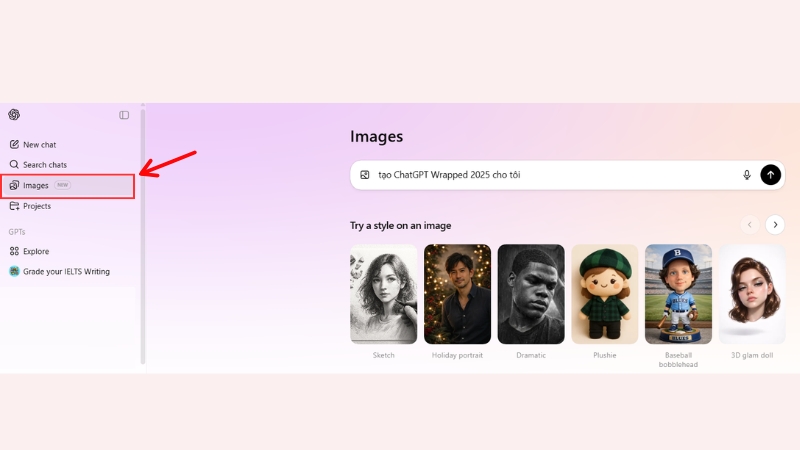Click the add image icon in prompt box
800x450 pixels.
point(365,175)
